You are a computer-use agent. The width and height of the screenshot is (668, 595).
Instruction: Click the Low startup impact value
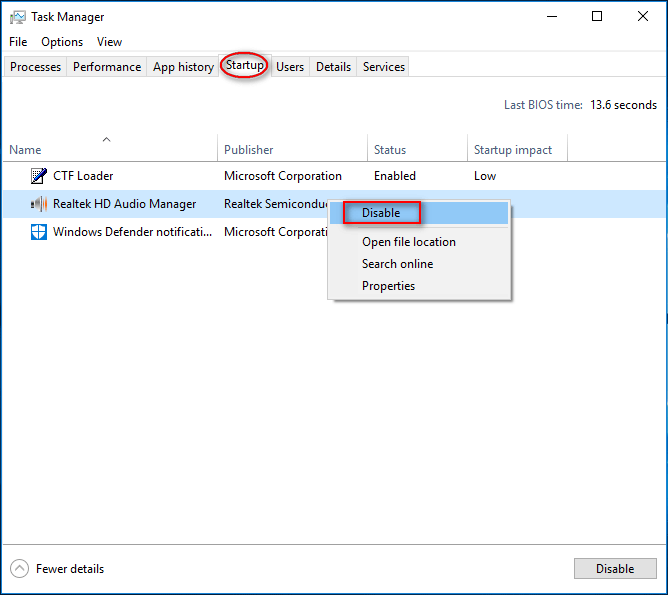485,176
